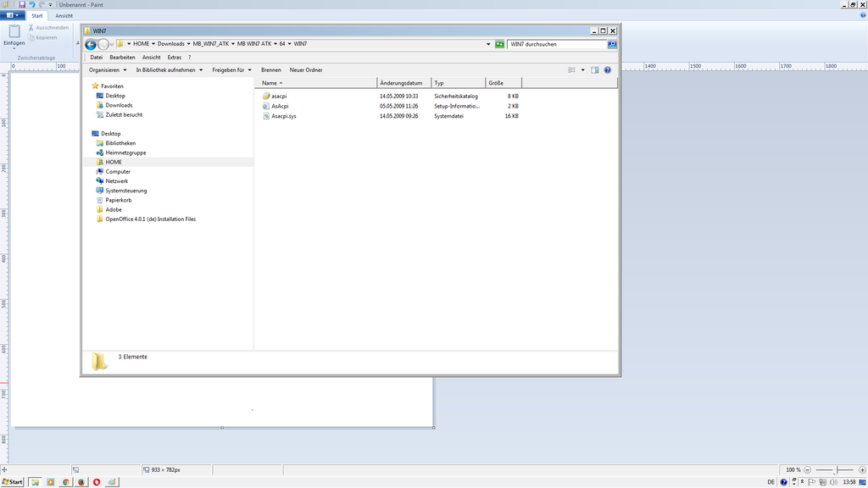Image resolution: width=868 pixels, height=488 pixels.
Task: Click into the 'WIN7 durchsuchen' search field
Action: pos(557,44)
